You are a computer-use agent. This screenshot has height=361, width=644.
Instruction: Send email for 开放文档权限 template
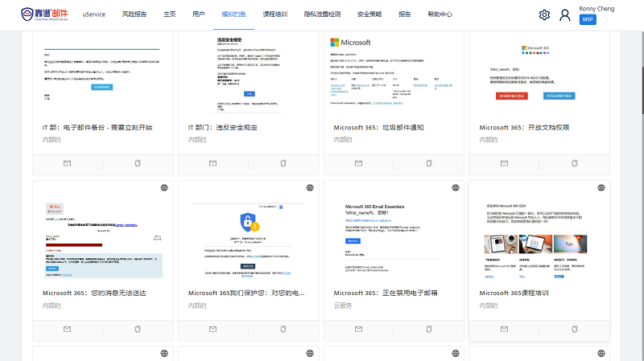point(505,163)
